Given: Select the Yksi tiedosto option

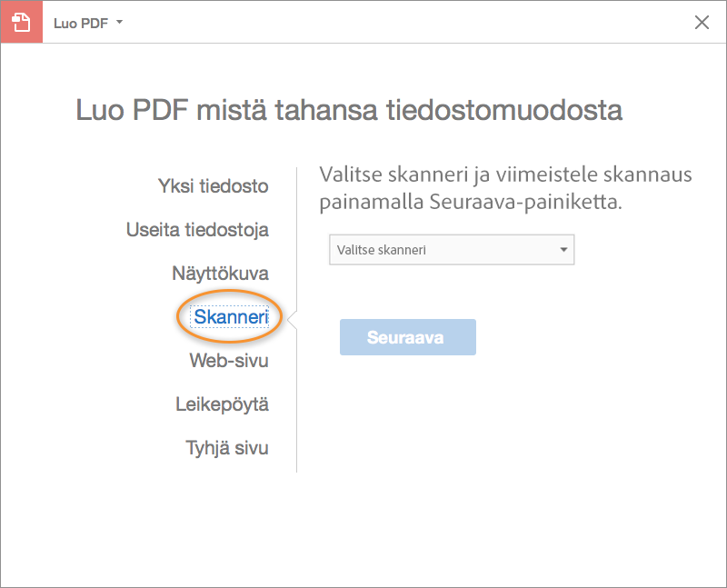Looking at the screenshot, I should pos(214,186).
